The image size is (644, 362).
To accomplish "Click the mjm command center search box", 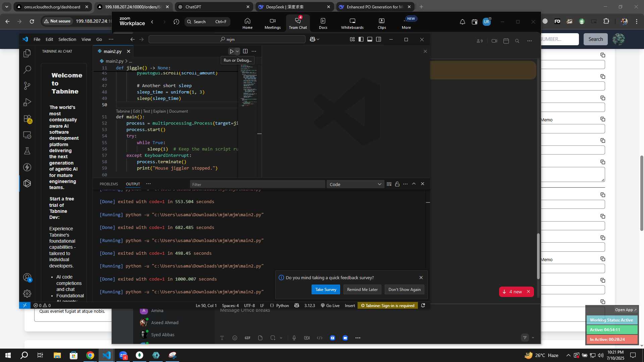I will tap(227, 39).
